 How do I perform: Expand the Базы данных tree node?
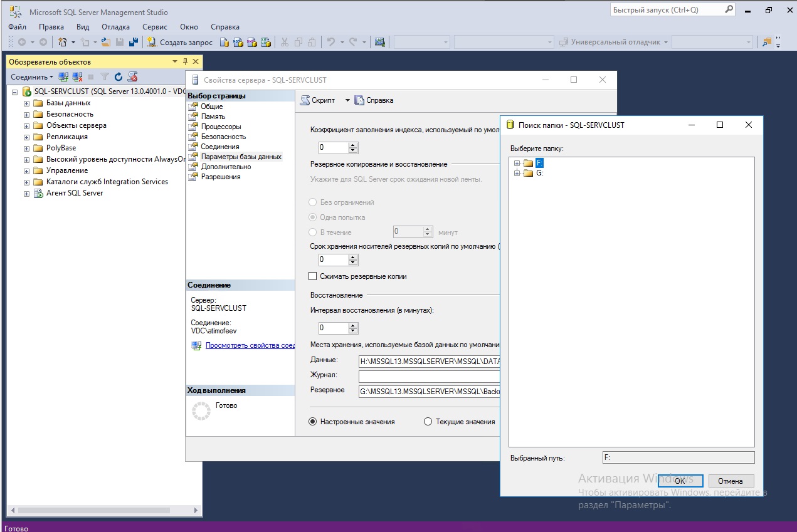coord(26,102)
